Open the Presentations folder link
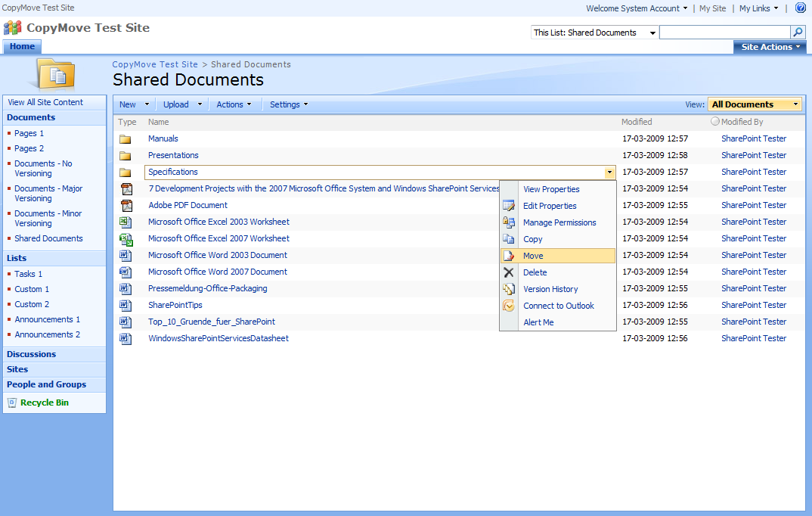This screenshot has width=812, height=516. 173,155
